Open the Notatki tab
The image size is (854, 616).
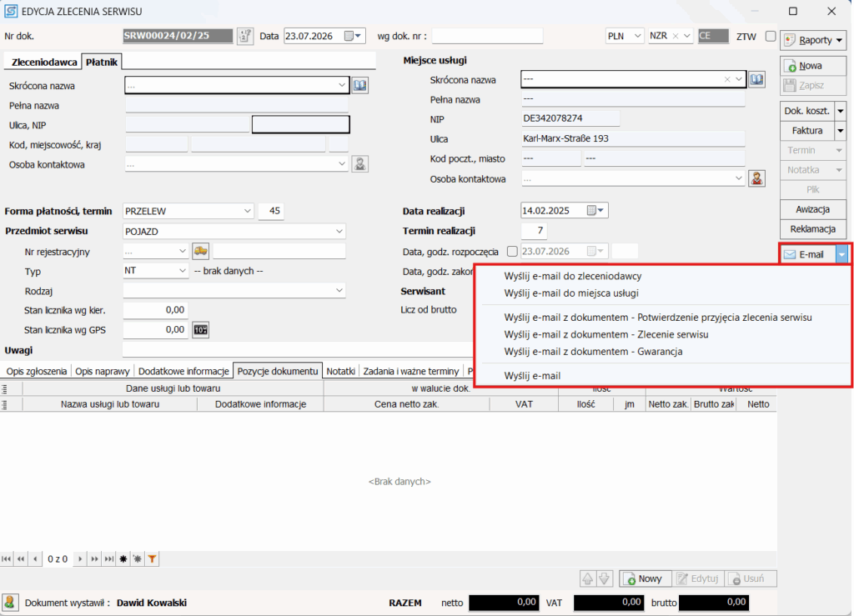(341, 371)
